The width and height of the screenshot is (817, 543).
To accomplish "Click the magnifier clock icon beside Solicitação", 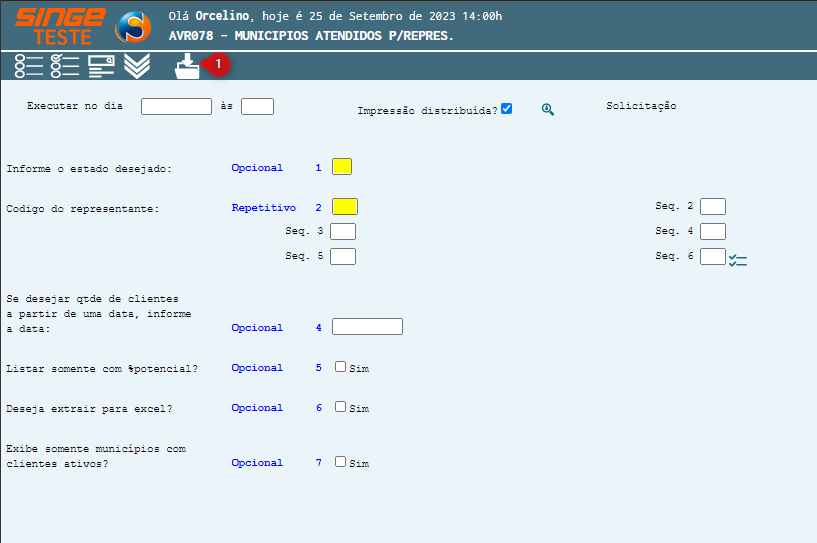I will (x=548, y=109).
